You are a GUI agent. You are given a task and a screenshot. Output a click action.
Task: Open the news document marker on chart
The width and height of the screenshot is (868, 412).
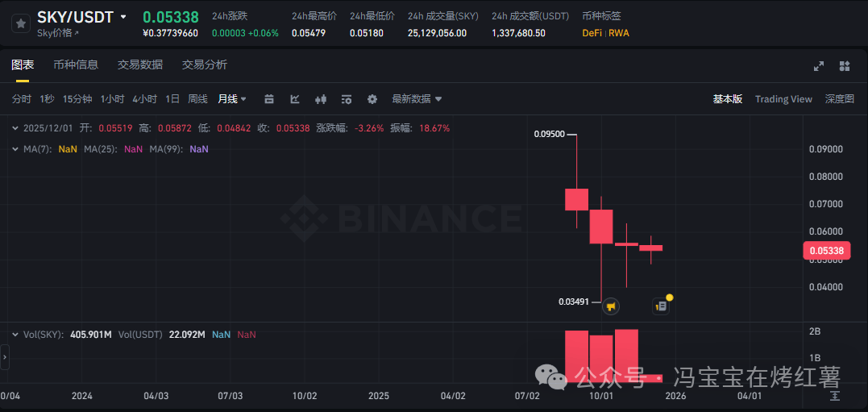pyautogui.click(x=660, y=306)
